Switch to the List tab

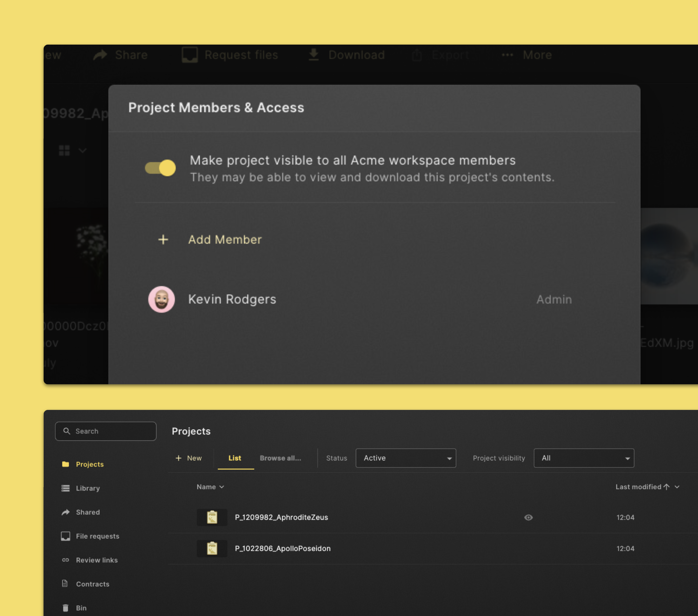235,458
